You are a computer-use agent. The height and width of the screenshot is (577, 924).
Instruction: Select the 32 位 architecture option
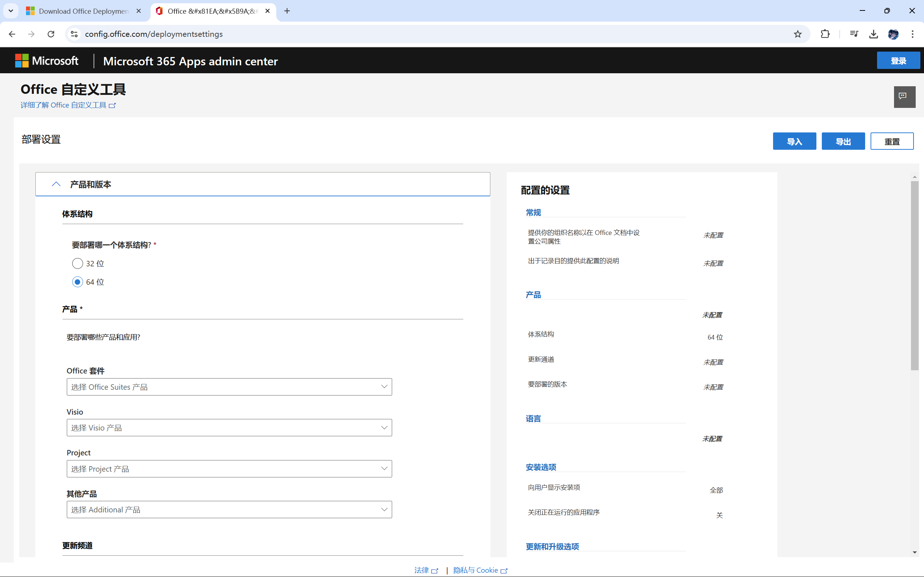click(78, 263)
